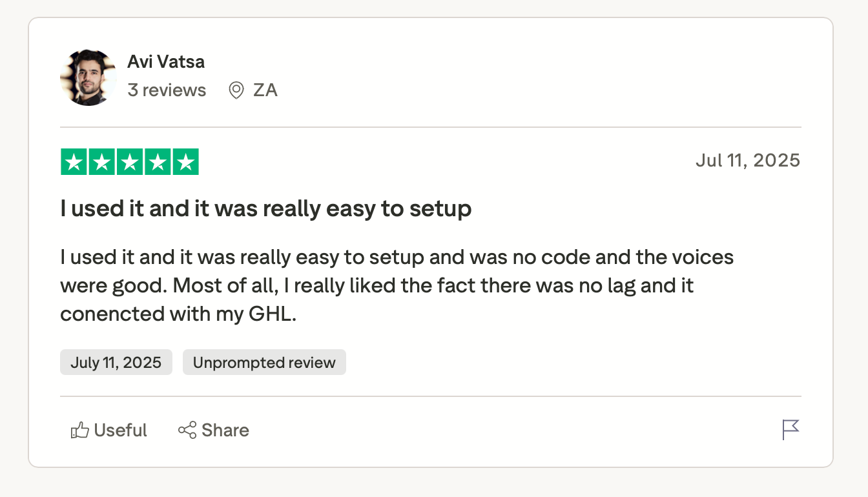Click the ZA country code text

[x=265, y=90]
